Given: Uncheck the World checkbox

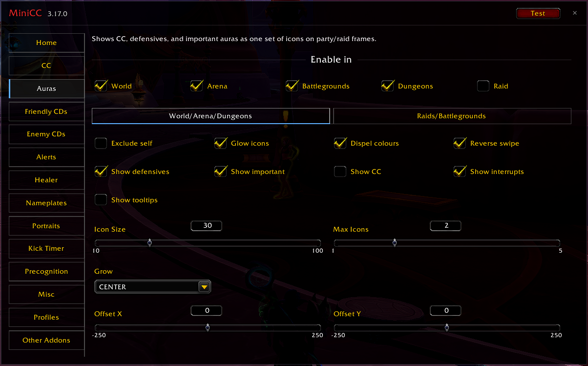Looking at the screenshot, I should pos(101,86).
